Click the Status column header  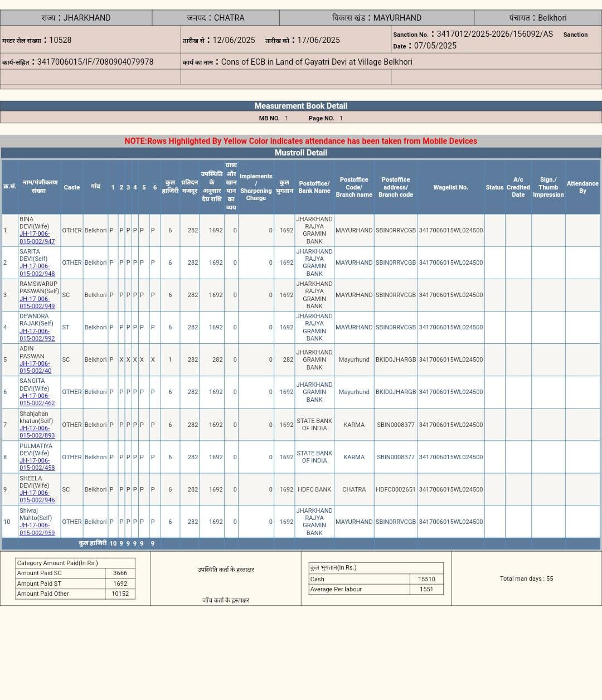(x=494, y=187)
